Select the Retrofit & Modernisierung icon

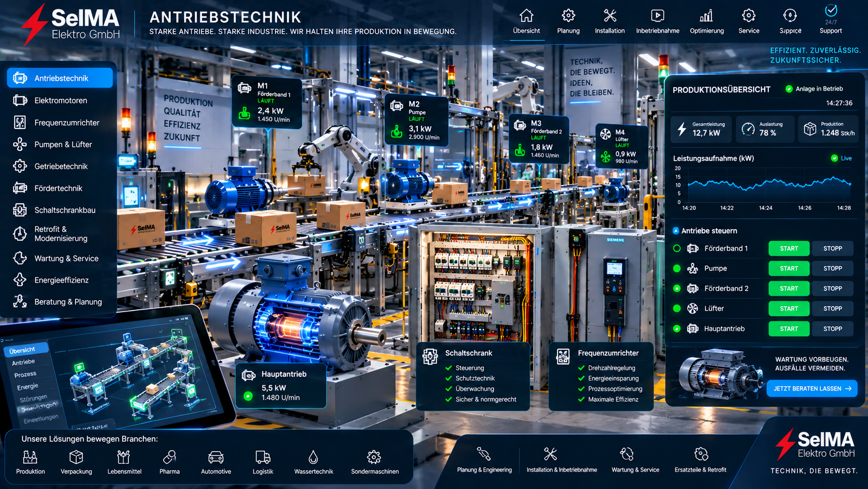coord(20,234)
